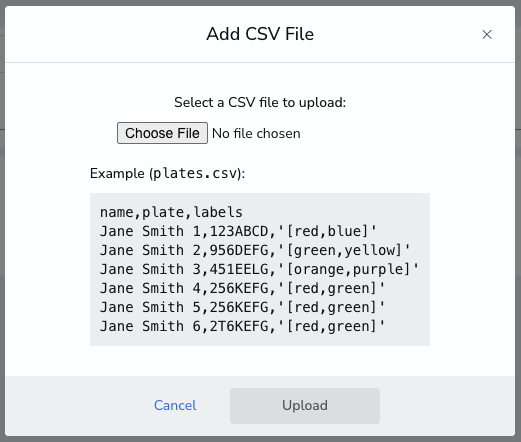Click the Jane Smith 2 example row
Viewport: 521px width, 442px height.
(255, 250)
